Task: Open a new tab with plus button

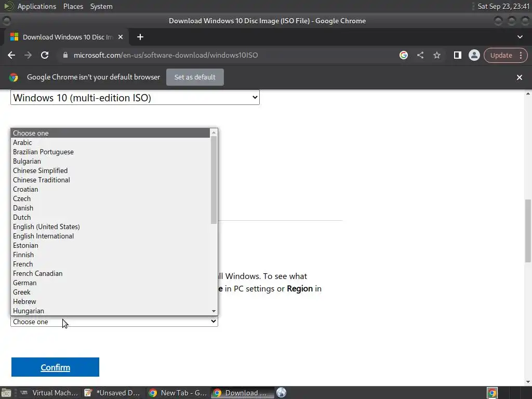Action: (140, 37)
